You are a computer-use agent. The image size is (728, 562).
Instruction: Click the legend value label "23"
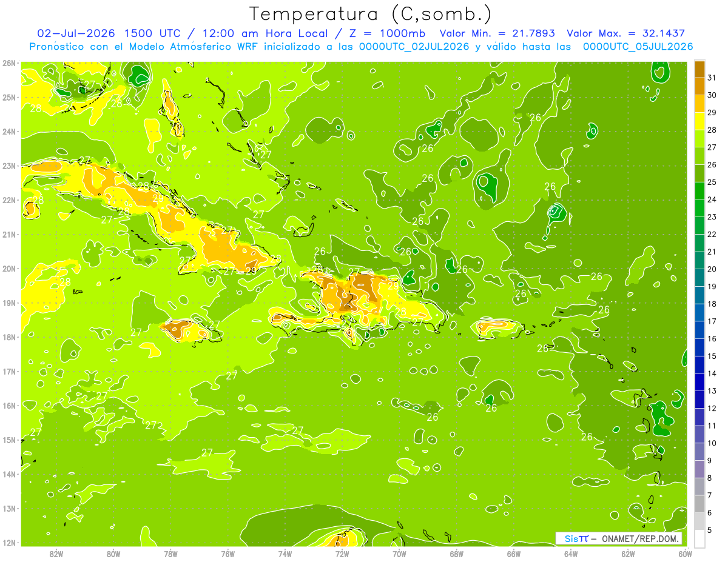pos(712,217)
